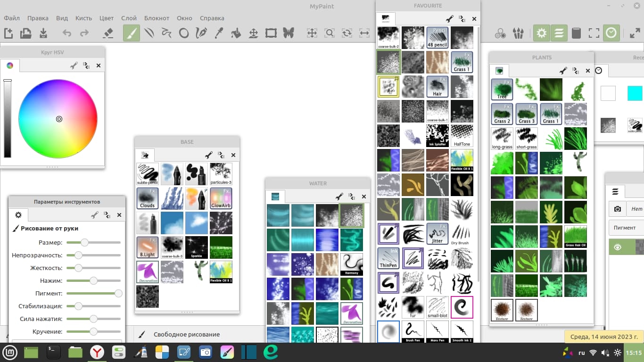Click the layer snapshot camera button
This screenshot has height=362, width=644.
(618, 209)
